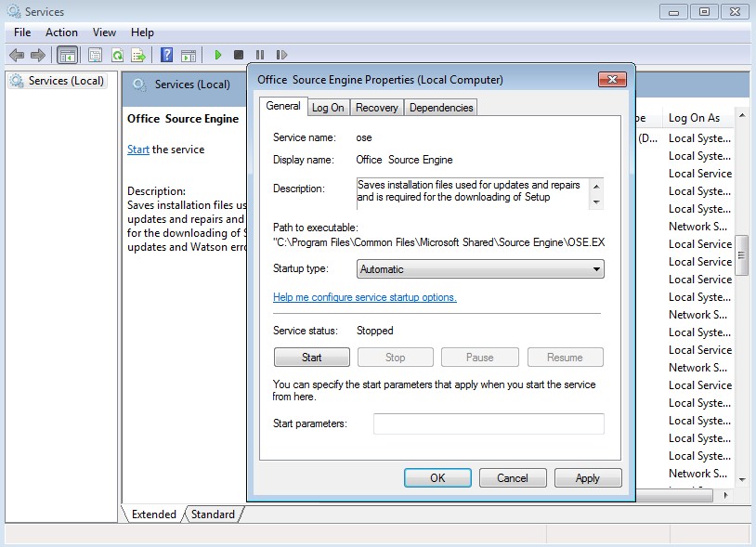Maximize the Services window
This screenshot has height=547, width=756.
tap(704, 11)
